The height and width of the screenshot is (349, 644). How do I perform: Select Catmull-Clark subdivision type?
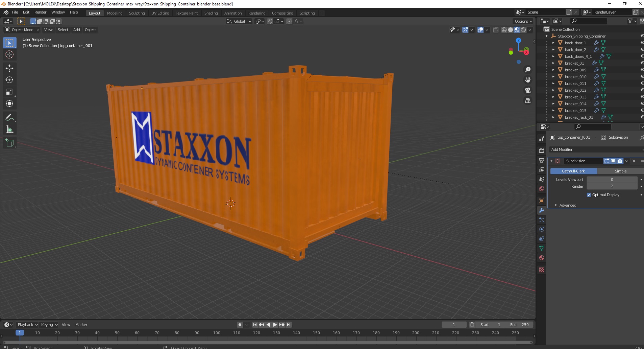pos(573,171)
